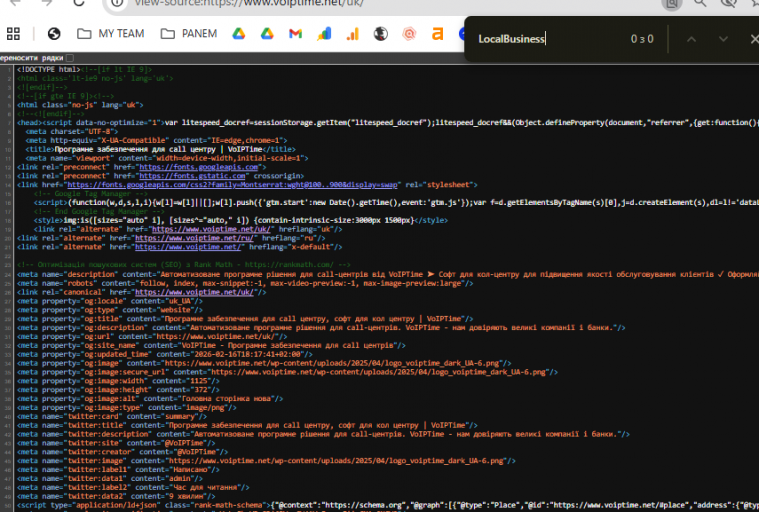Open the red @ symbol bookmark

(408, 33)
